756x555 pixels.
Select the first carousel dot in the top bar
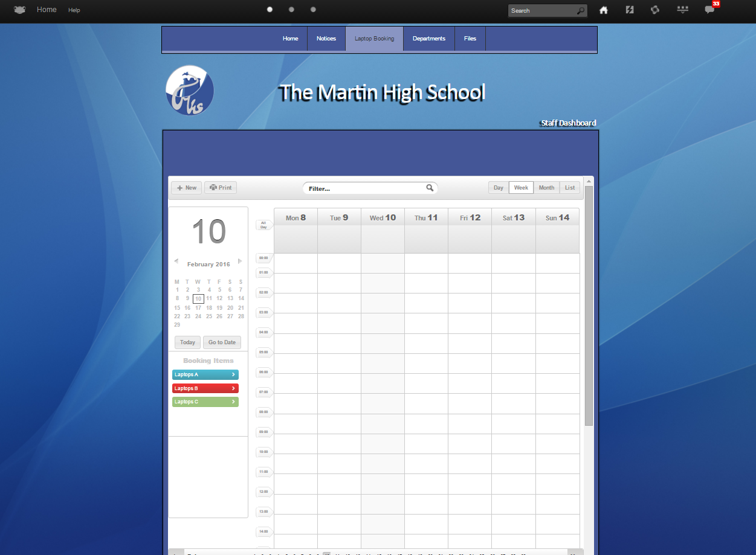270,10
